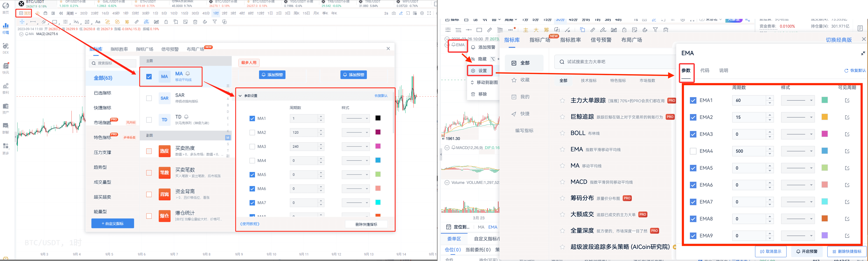The height and width of the screenshot is (261, 868).
Task: Enable the TD indicator checkbox
Action: pyautogui.click(x=149, y=120)
